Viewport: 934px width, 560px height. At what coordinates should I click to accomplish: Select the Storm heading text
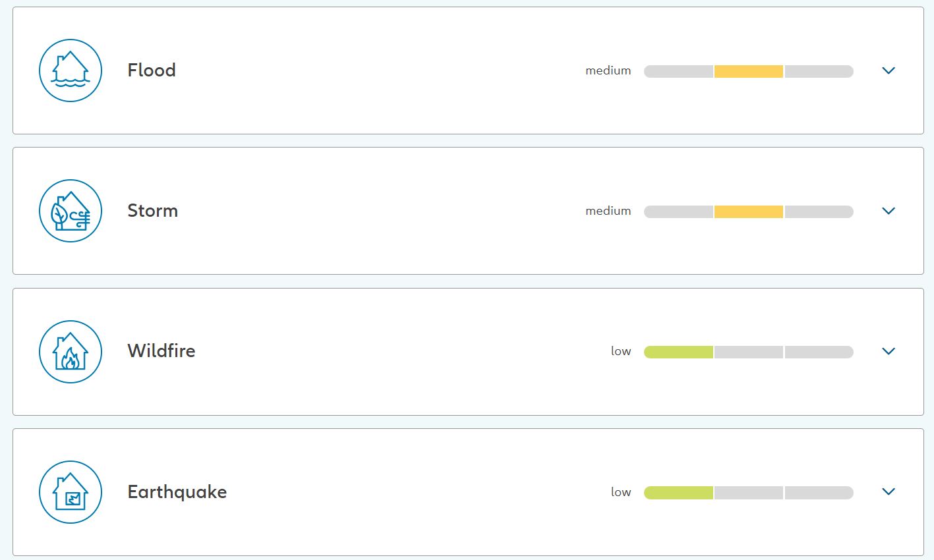[152, 211]
